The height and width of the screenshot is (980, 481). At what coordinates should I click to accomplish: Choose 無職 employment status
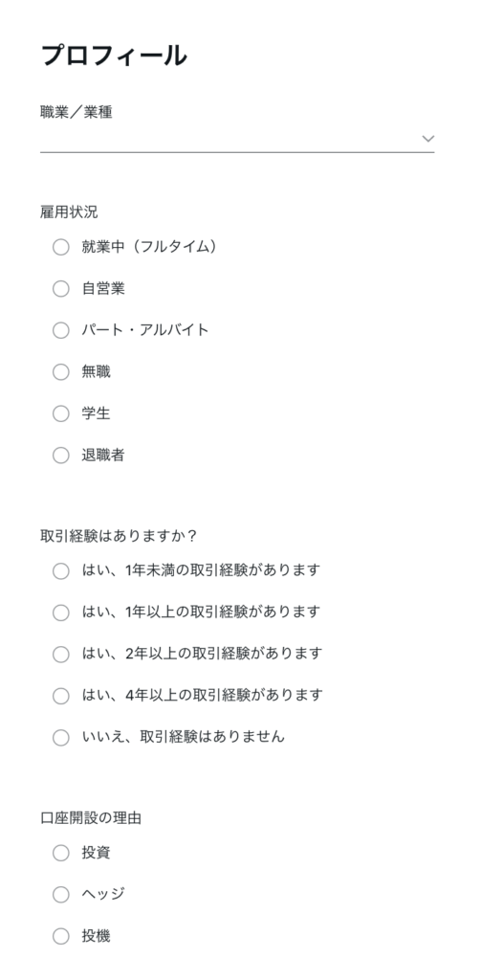point(60,372)
